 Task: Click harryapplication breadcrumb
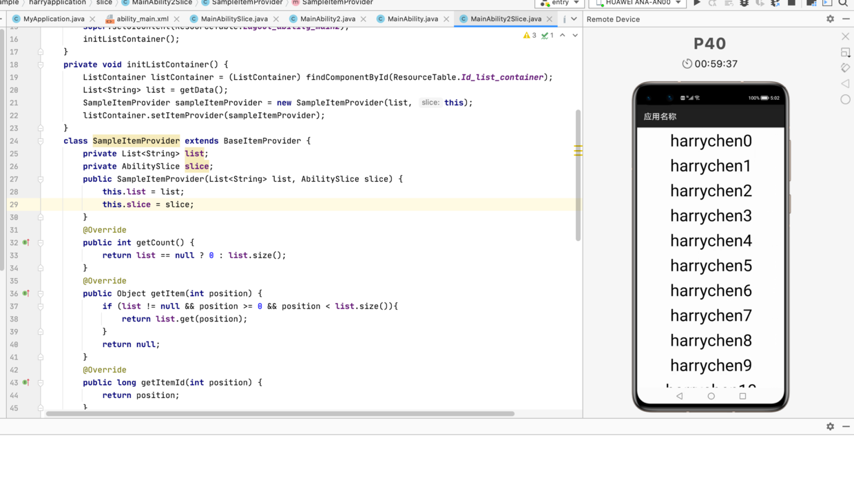click(57, 3)
